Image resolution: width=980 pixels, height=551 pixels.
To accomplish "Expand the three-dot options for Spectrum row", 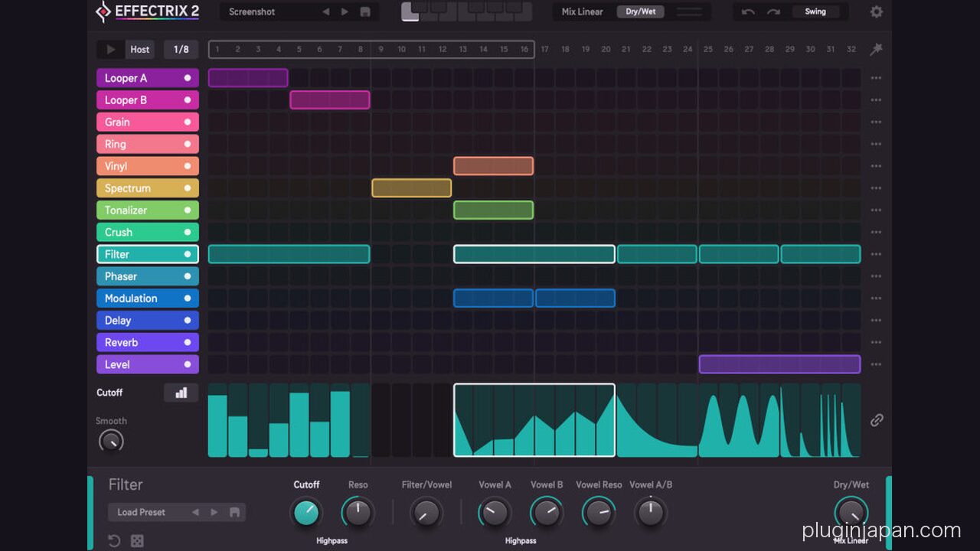I will (x=876, y=188).
